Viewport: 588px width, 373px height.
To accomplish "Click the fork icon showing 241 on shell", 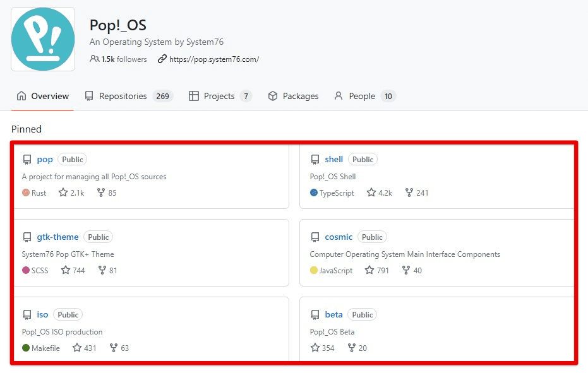I will [x=409, y=192].
